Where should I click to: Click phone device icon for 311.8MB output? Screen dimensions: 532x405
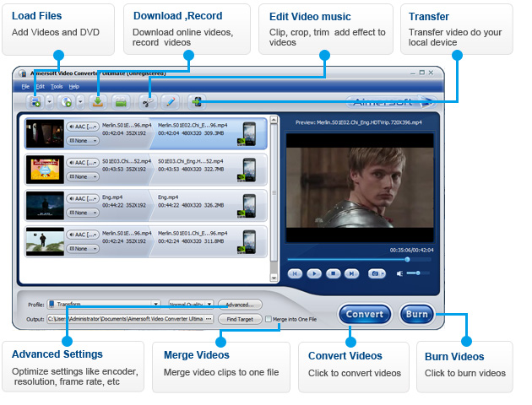[x=247, y=242]
